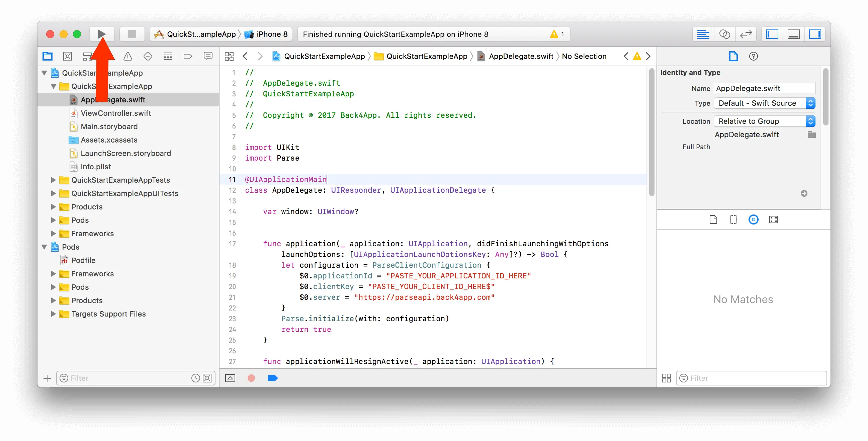Expand Frameworks folder under QuickStartExampleApp
The image size is (868, 441).
(x=54, y=234)
